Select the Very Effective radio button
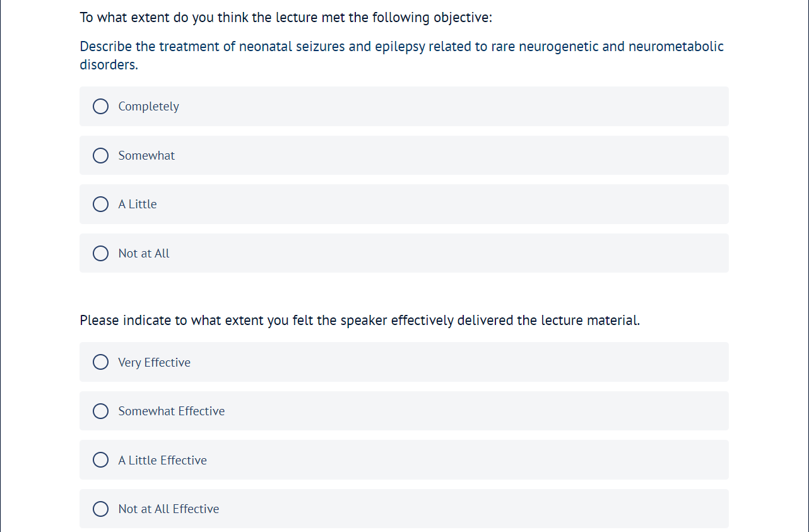Viewport: 809px width, 532px height. [100, 362]
